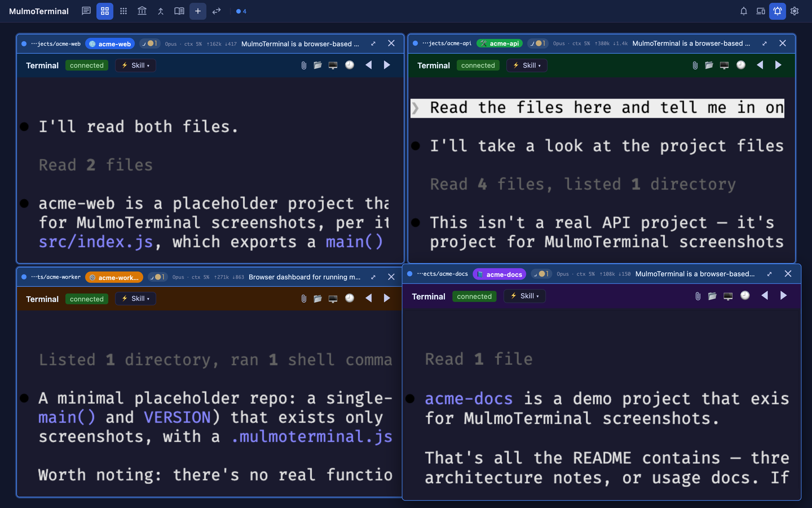Click monitor icon in acme-api panel
812x508 pixels.
pyautogui.click(x=724, y=65)
